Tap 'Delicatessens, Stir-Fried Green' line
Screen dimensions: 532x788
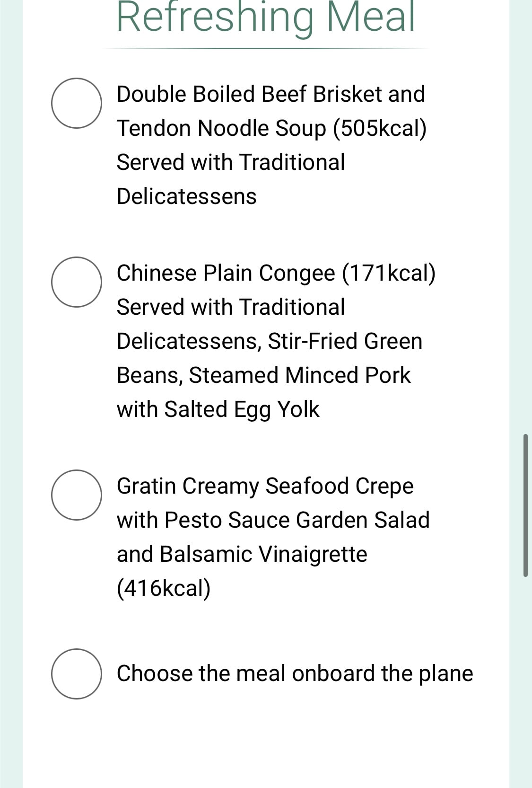(x=270, y=341)
